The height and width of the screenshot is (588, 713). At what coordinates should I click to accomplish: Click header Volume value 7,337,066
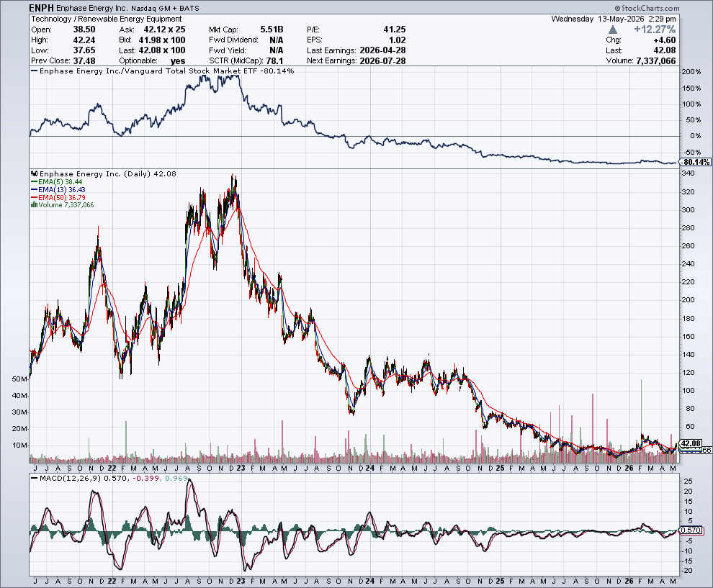point(656,61)
